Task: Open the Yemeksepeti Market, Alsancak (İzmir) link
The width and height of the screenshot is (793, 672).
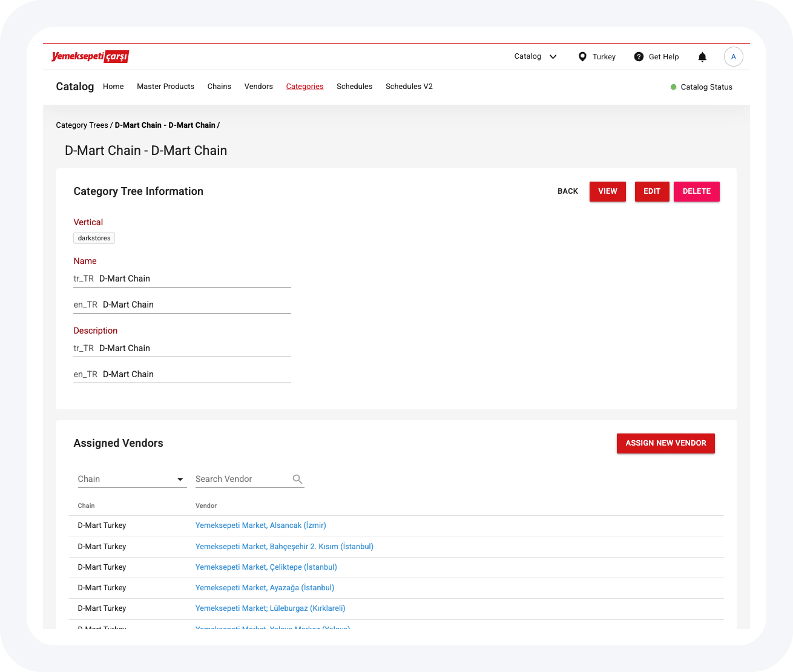Action: tap(261, 525)
